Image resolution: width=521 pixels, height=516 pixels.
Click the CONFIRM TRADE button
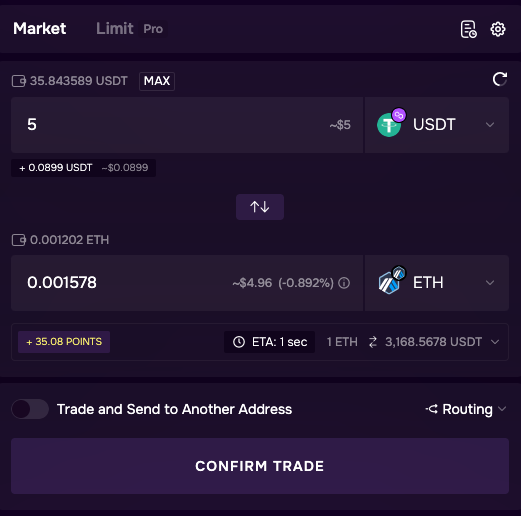[260, 466]
